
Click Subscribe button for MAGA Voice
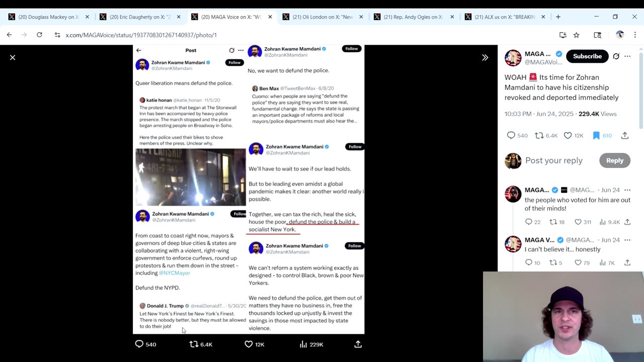point(587,56)
